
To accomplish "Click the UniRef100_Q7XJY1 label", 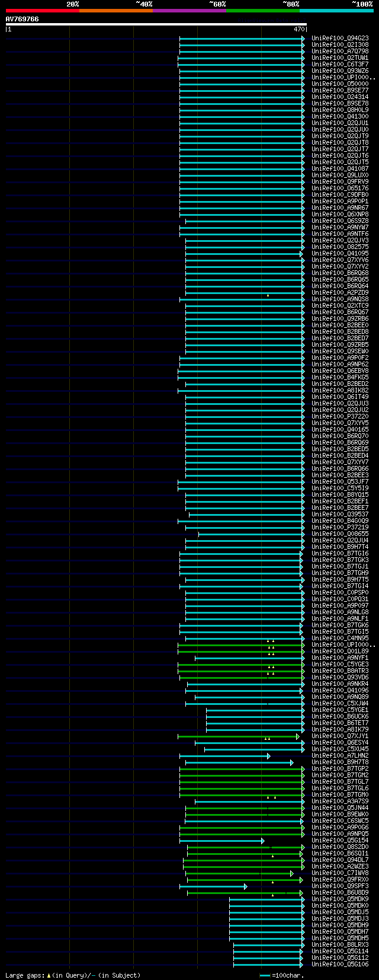I will pyautogui.click(x=340, y=736).
